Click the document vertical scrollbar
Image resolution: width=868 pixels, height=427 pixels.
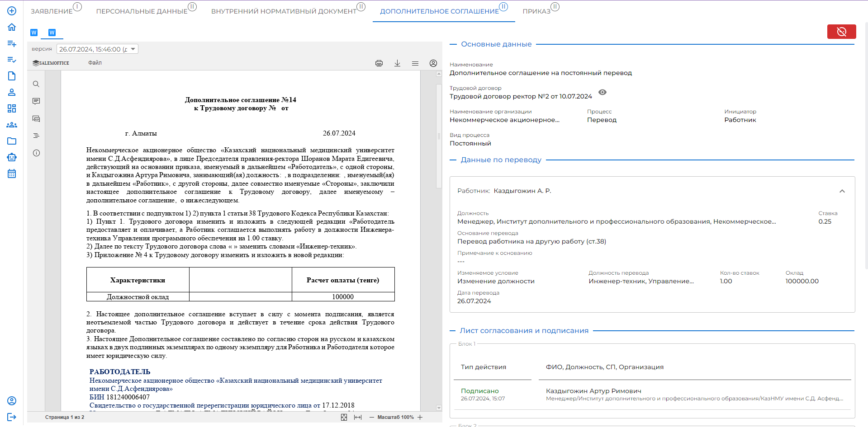coord(439,136)
